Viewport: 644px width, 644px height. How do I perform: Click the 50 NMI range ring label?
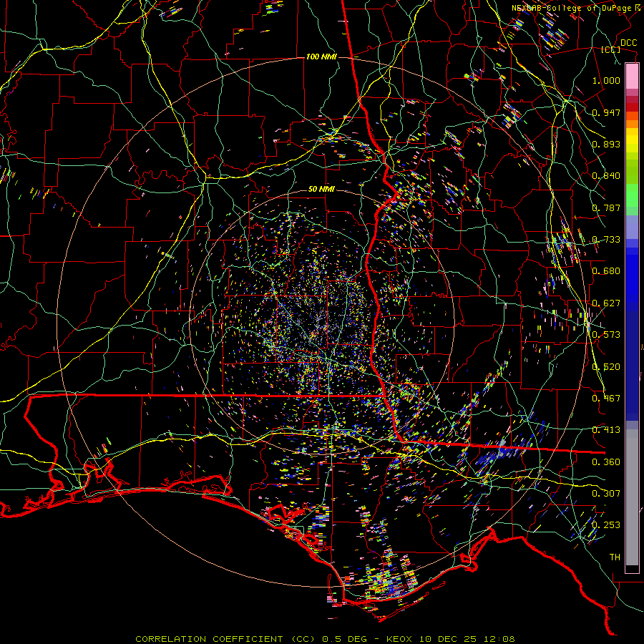pyautogui.click(x=321, y=189)
